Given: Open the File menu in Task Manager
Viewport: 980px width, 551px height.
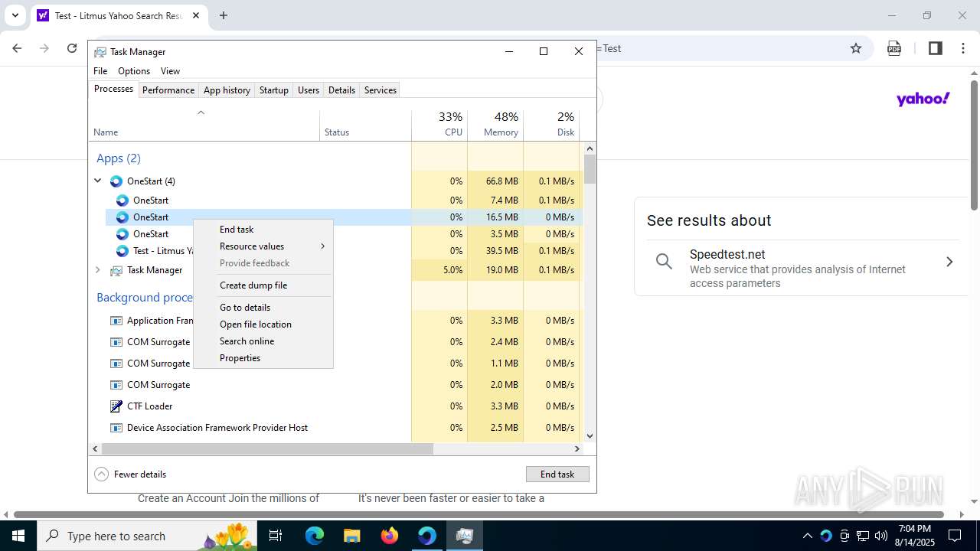Looking at the screenshot, I should (x=100, y=71).
